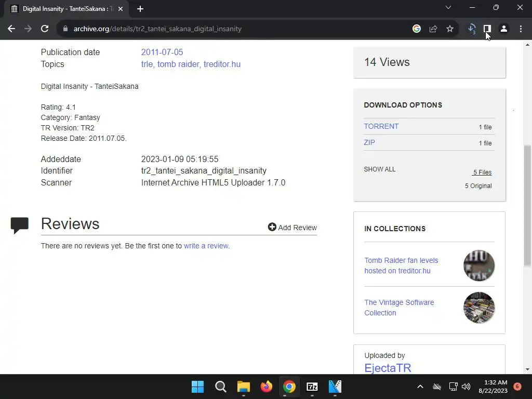Open the tomb raider topic link
Screen dimensions: 532x399
click(x=178, y=64)
